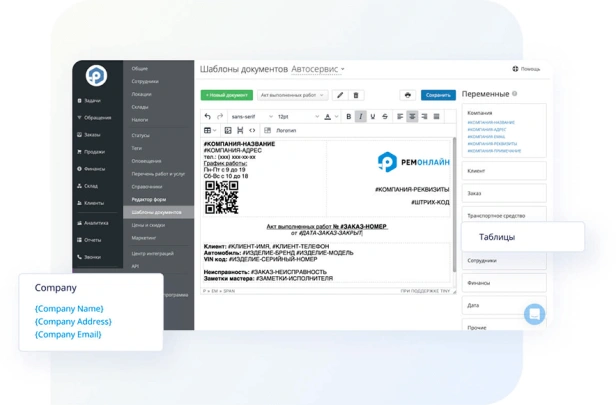Open Шаблоны документов settings menu item
This screenshot has height=405, width=616.
[x=156, y=212]
